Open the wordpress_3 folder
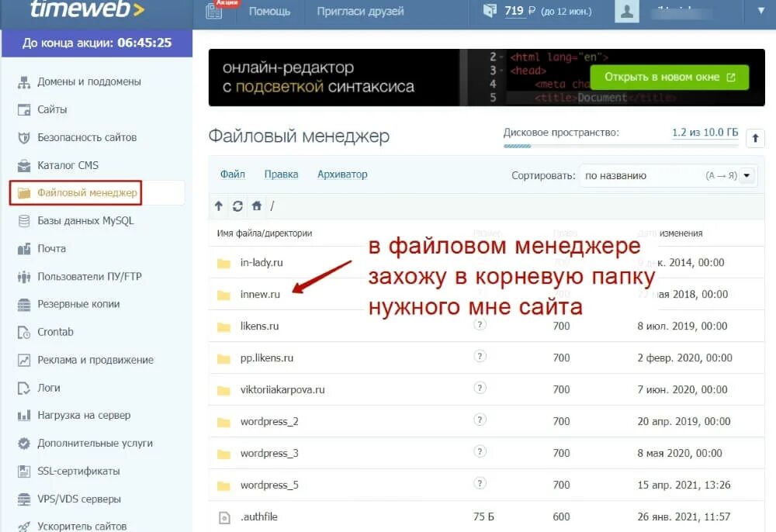The width and height of the screenshot is (776, 532). point(269,454)
